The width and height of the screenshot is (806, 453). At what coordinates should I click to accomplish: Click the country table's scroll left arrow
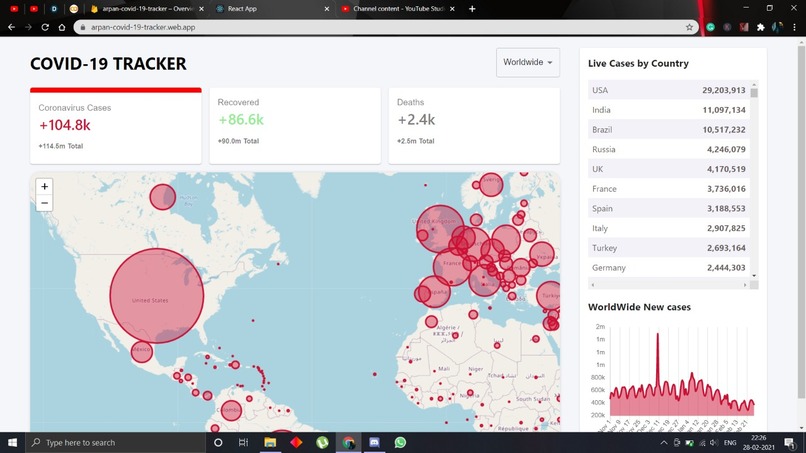pyautogui.click(x=593, y=284)
